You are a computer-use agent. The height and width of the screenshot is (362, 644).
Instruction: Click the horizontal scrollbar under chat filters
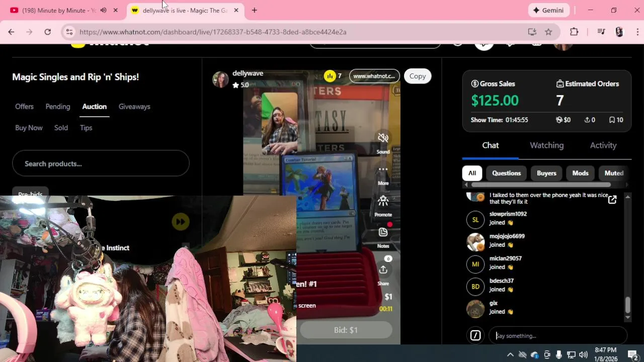(541, 185)
